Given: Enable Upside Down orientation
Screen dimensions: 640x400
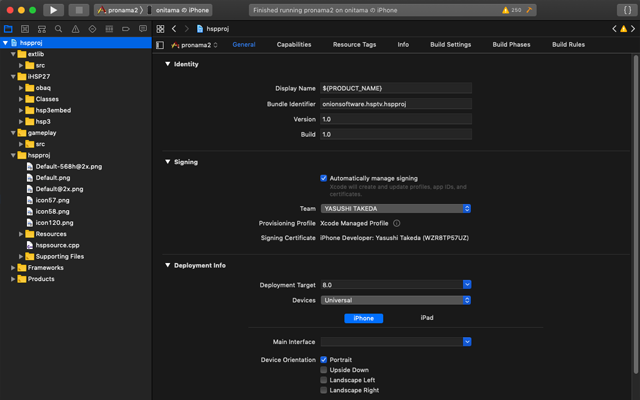Looking at the screenshot, I should [324, 370].
